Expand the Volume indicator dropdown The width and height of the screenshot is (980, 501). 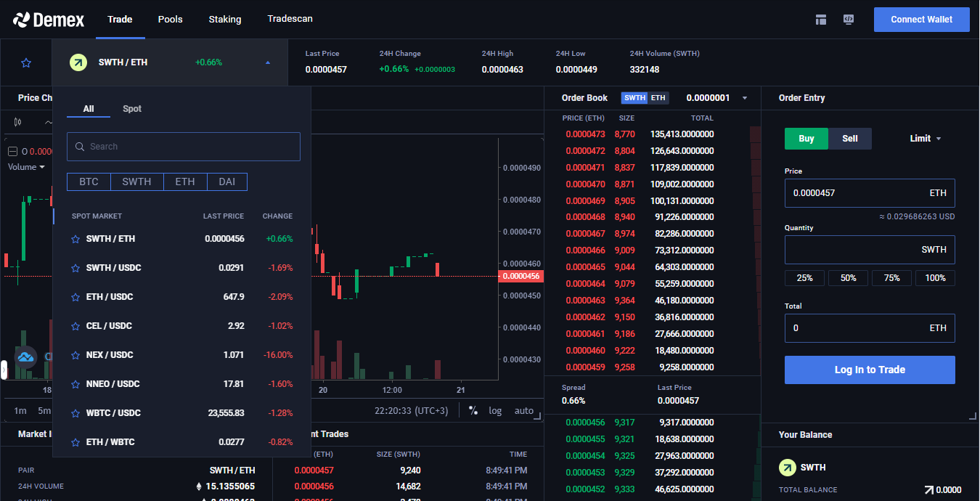coord(27,167)
